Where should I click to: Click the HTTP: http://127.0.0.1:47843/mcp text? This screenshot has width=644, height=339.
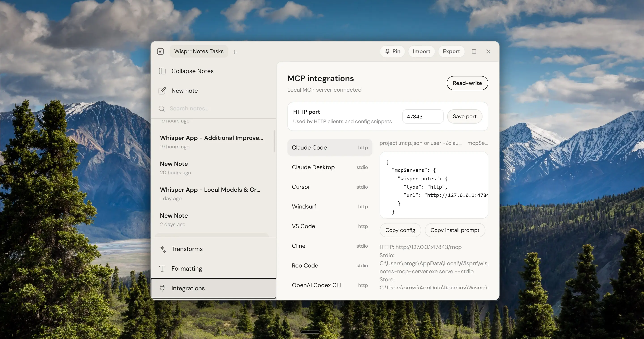[421, 247]
